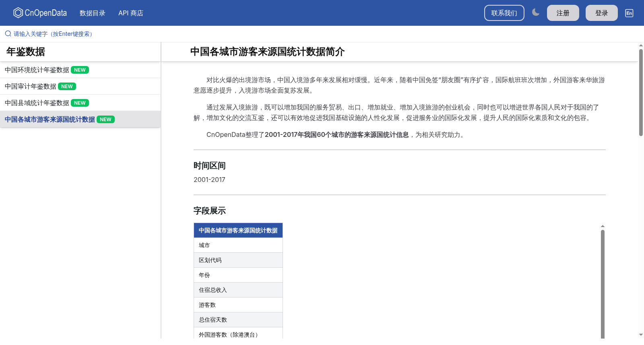Open 中国县域统计年鉴数据 in sidebar
644x345 pixels.
[x=80, y=103]
